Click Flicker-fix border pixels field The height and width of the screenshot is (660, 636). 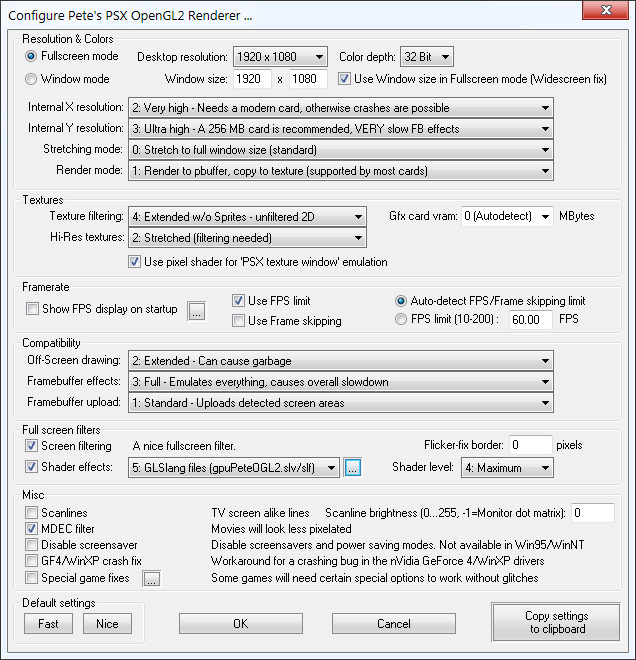530,445
